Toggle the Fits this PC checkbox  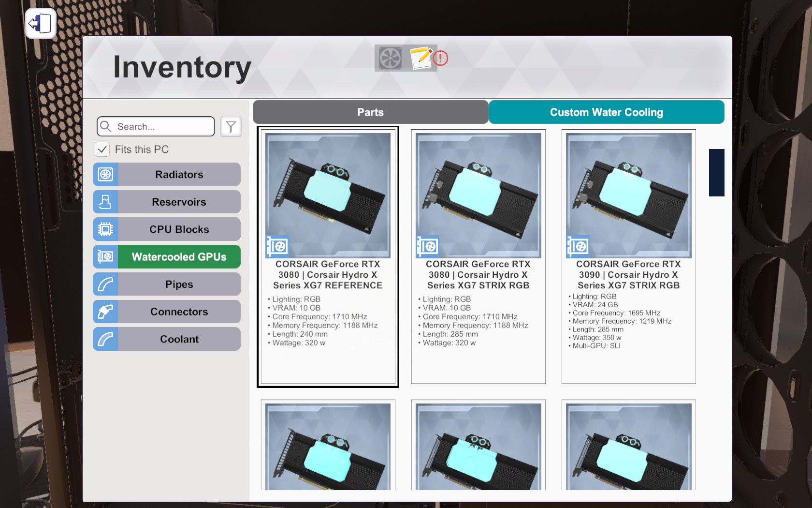coord(102,149)
